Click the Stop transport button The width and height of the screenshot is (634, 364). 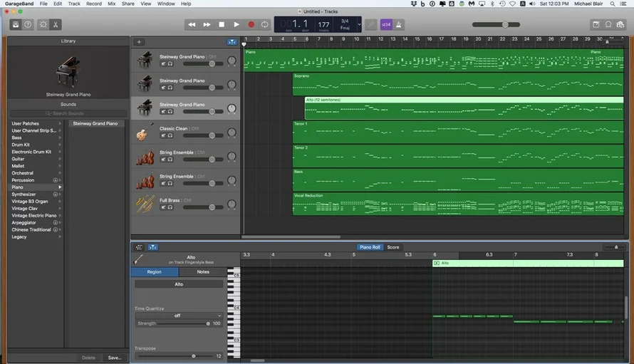(222, 25)
